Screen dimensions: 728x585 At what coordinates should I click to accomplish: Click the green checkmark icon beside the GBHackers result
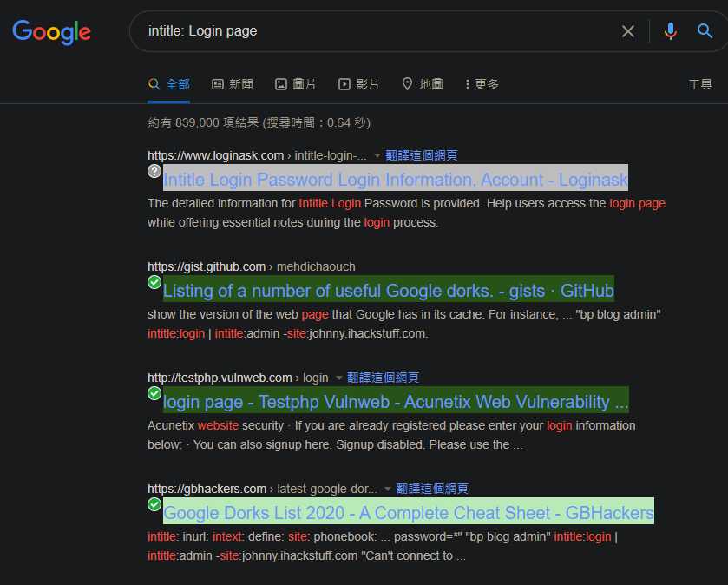tap(154, 503)
